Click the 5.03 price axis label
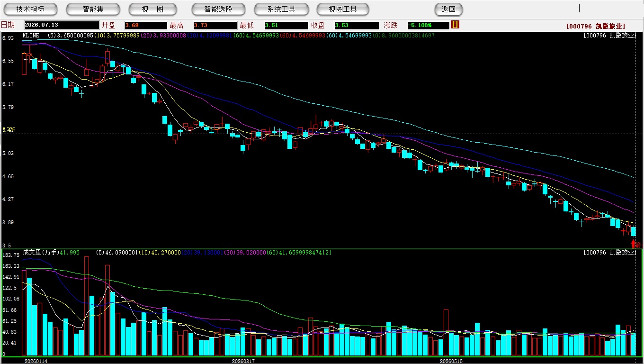 click(8, 153)
